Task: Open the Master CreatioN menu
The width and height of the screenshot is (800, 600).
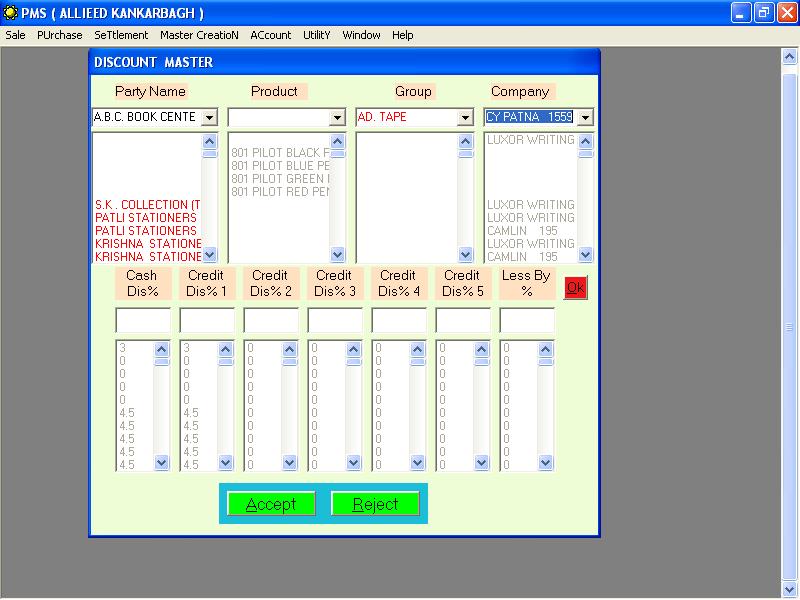Action: coord(199,35)
